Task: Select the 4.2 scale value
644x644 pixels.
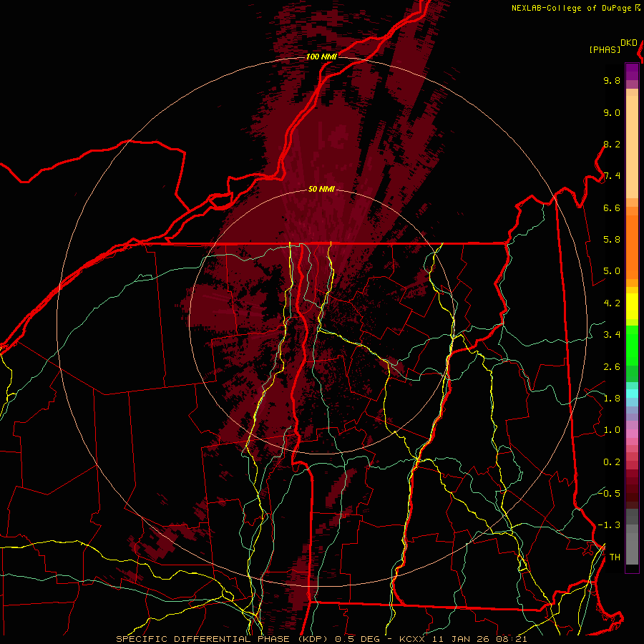Action: tap(612, 303)
